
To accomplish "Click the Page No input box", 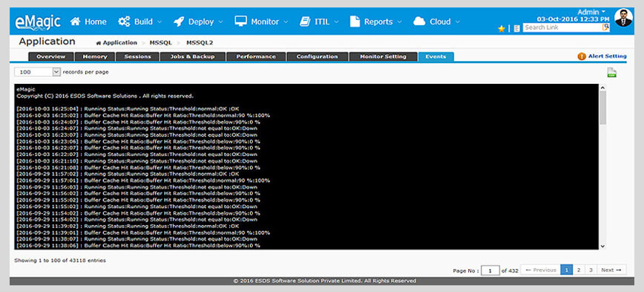I will coord(490,270).
